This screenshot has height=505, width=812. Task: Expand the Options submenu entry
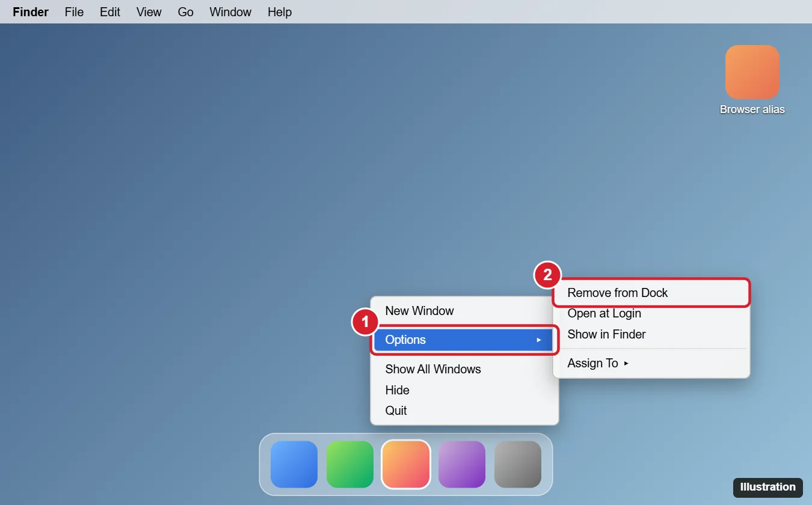coord(464,340)
